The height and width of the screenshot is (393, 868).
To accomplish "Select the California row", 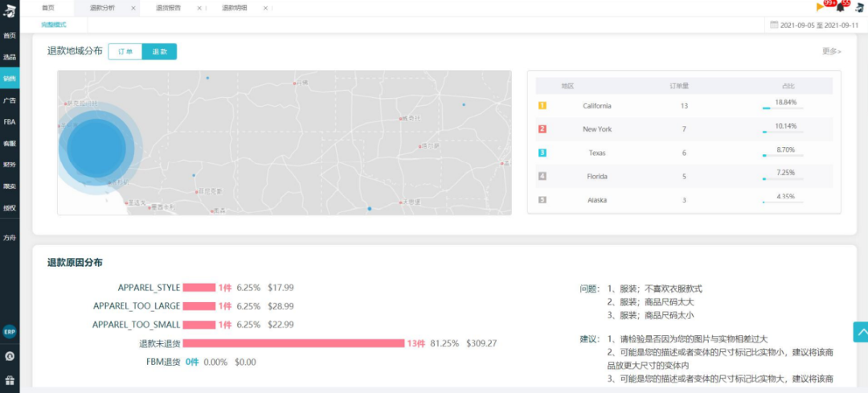I will pyautogui.click(x=684, y=106).
